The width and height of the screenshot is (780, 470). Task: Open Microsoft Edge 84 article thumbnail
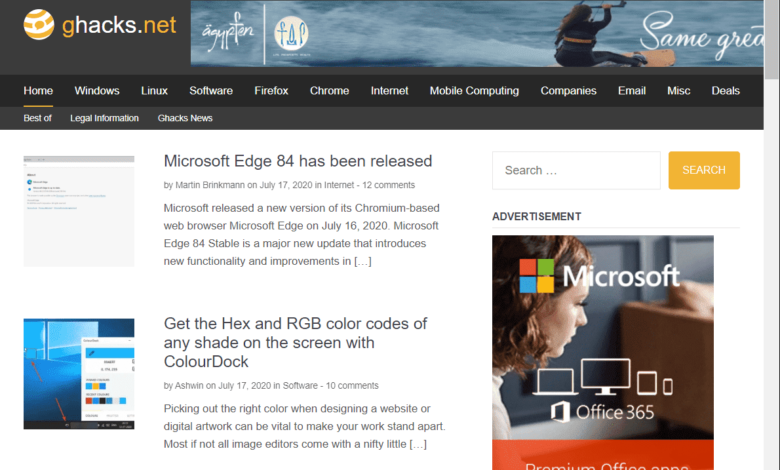[x=79, y=211]
